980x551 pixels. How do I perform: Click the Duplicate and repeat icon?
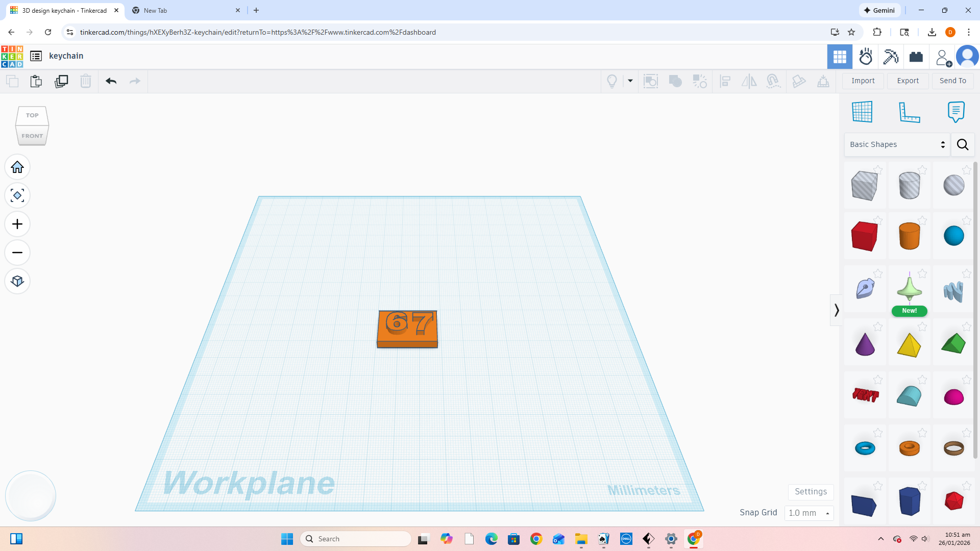pos(61,81)
